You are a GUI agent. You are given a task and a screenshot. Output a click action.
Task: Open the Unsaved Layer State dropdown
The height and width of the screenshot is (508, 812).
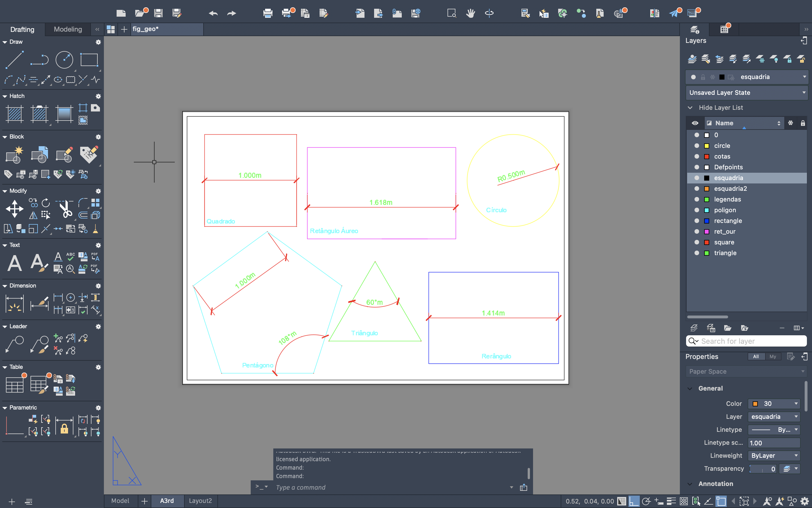coord(746,92)
